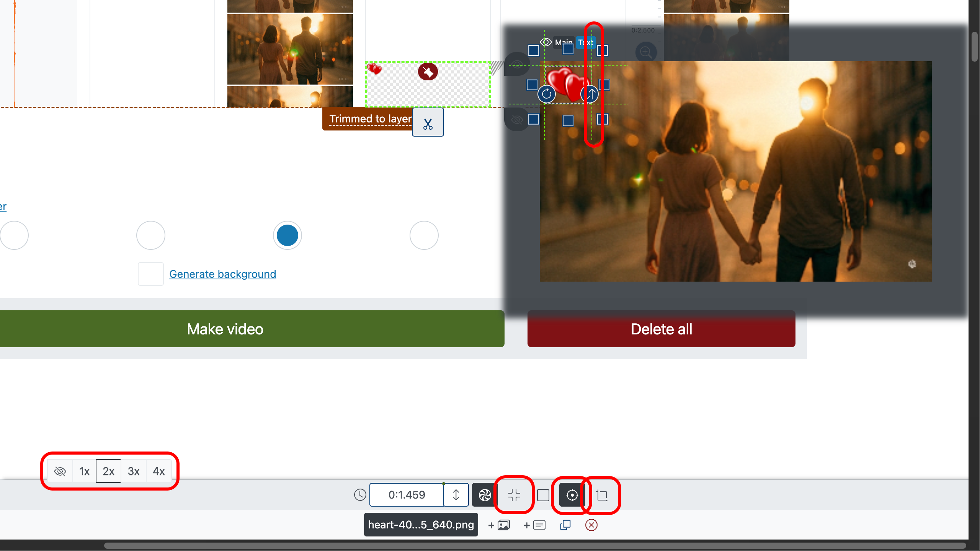The height and width of the screenshot is (551, 980).
Task: Click the red delete circle icon
Action: (591, 525)
